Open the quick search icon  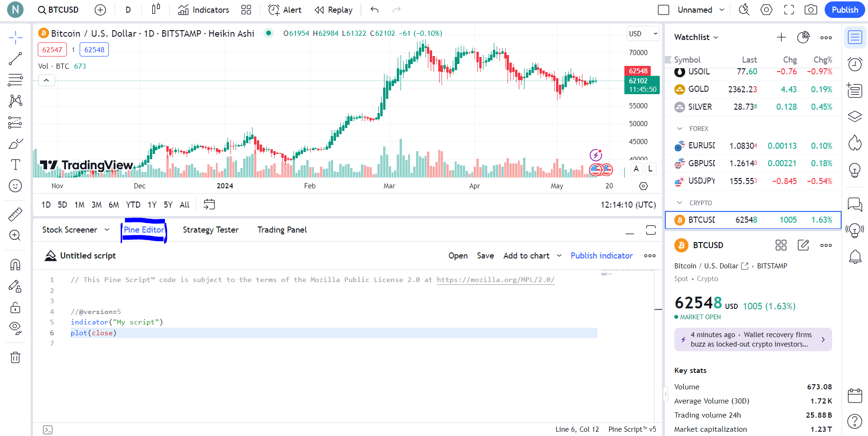744,10
